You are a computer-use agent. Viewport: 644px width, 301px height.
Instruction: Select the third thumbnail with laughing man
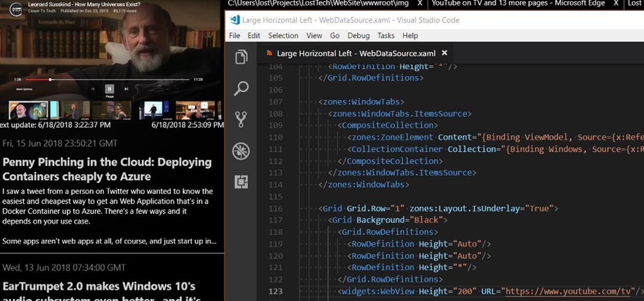pyautogui.click(x=111, y=110)
